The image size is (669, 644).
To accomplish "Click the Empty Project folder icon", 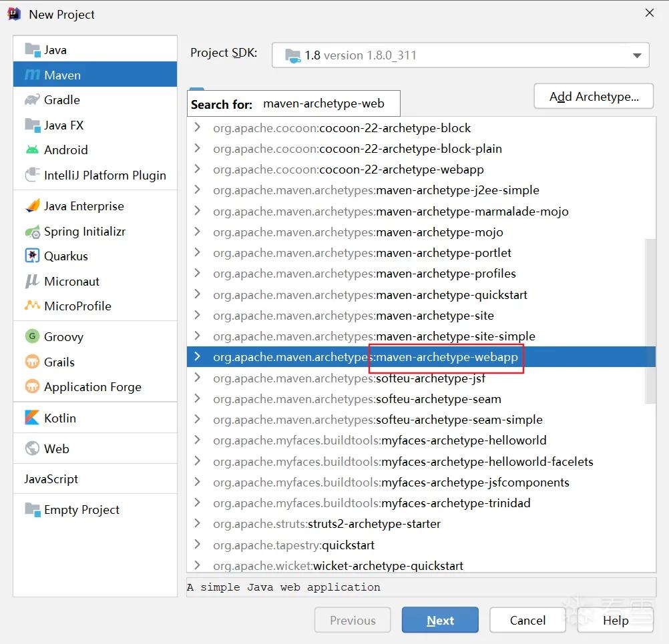I will (33, 510).
